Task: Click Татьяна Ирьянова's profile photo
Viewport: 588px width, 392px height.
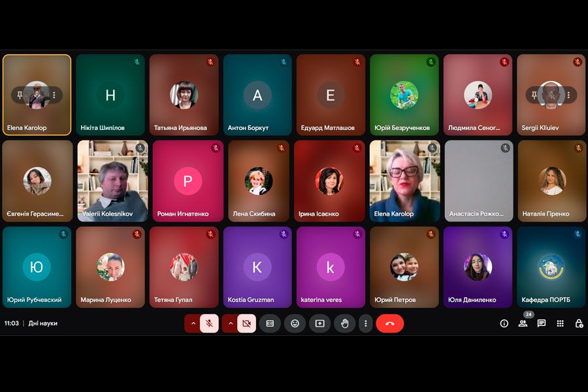Action: click(184, 95)
